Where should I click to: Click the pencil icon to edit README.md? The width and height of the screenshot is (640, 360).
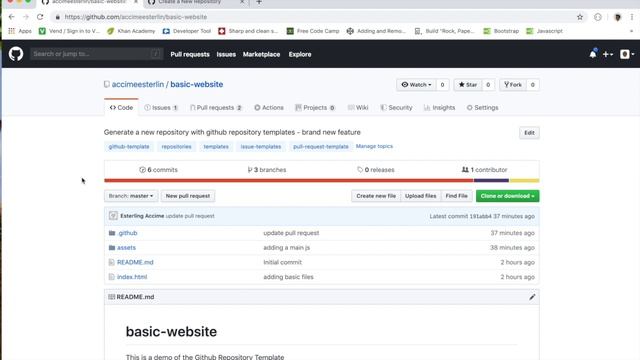pyautogui.click(x=532, y=297)
